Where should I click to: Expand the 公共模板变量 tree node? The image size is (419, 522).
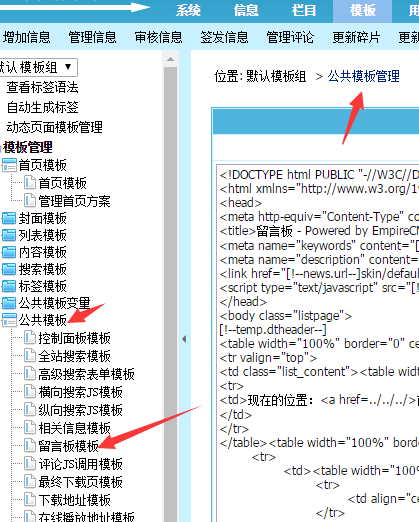tap(54, 303)
